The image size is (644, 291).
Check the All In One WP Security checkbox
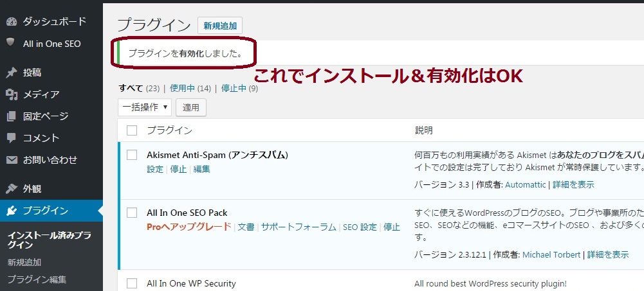(x=132, y=283)
